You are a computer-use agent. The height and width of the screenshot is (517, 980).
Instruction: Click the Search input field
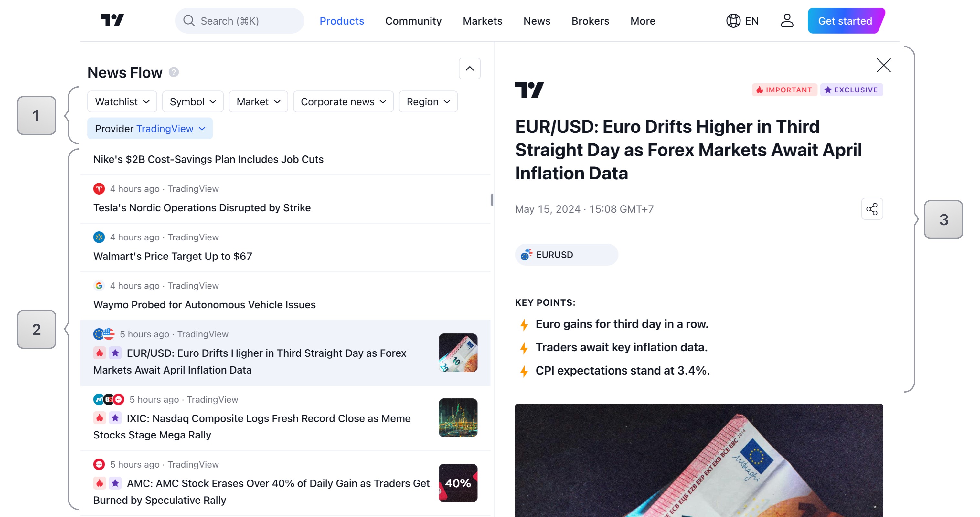tap(240, 21)
